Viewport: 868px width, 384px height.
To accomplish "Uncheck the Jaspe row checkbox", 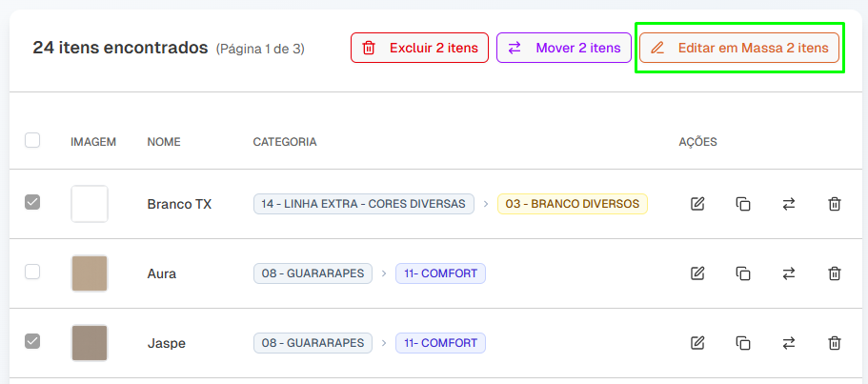I will coord(32,341).
